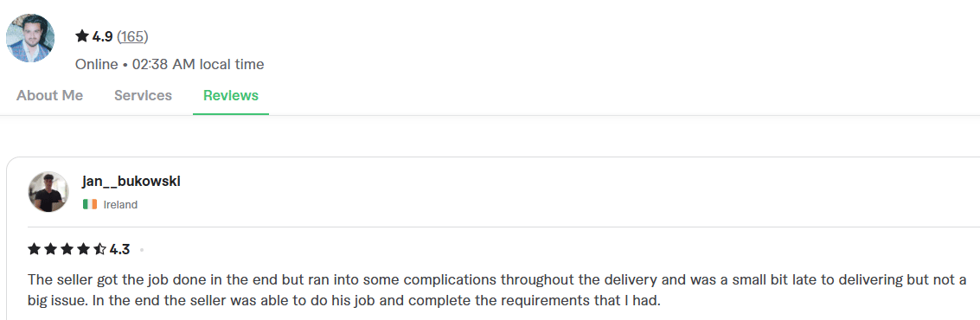Image resolution: width=980 pixels, height=320 pixels.
Task: Select the second star in the review rating
Action: (51, 250)
